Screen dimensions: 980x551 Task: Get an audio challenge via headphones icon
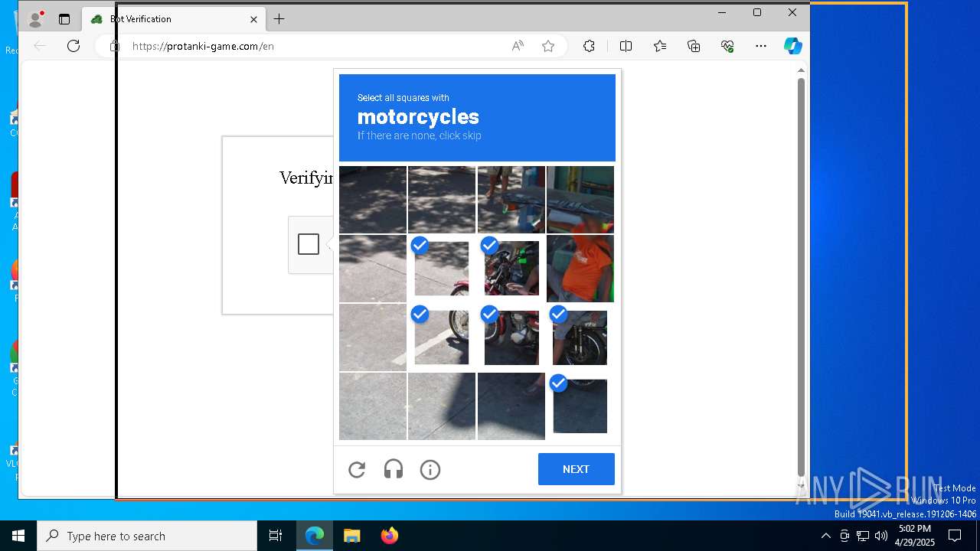[394, 469]
